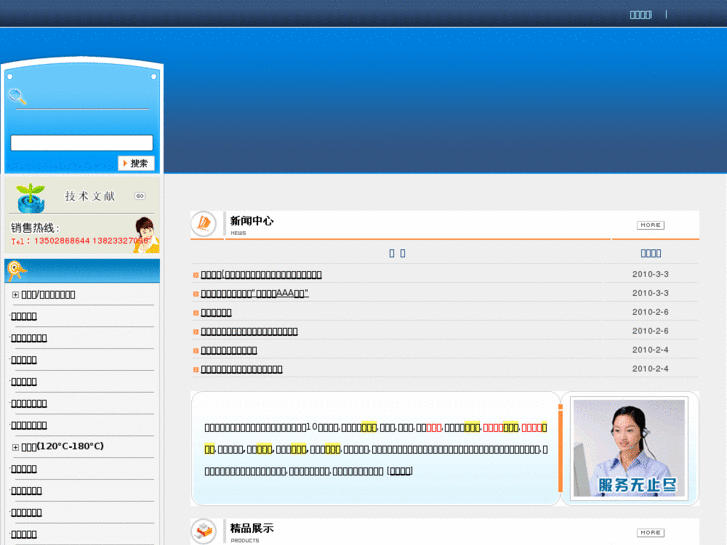The width and height of the screenshot is (727, 545).
Task: Click the orange pencil icon beside 新闻中心
Action: point(204,224)
